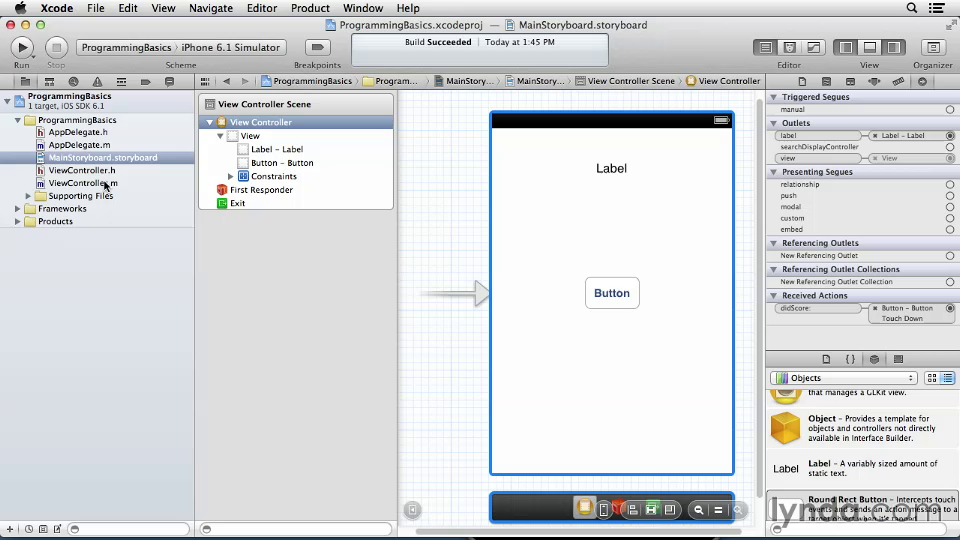Toggle the Breakpoints button
The image size is (960, 540).
317,47
